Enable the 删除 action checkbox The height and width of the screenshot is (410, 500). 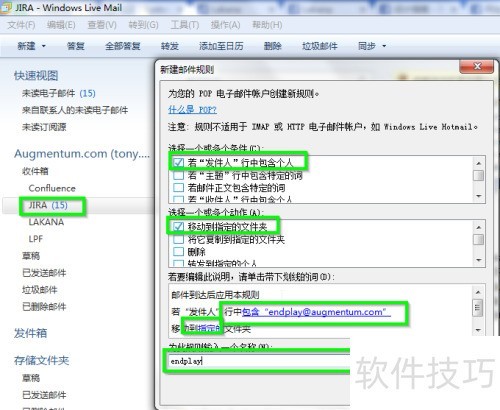tap(178, 252)
